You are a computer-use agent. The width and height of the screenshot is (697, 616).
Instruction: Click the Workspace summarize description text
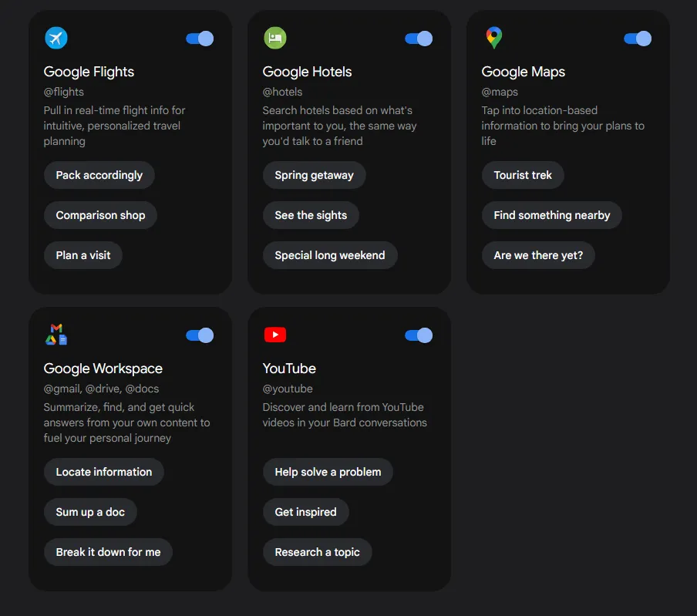(x=126, y=422)
